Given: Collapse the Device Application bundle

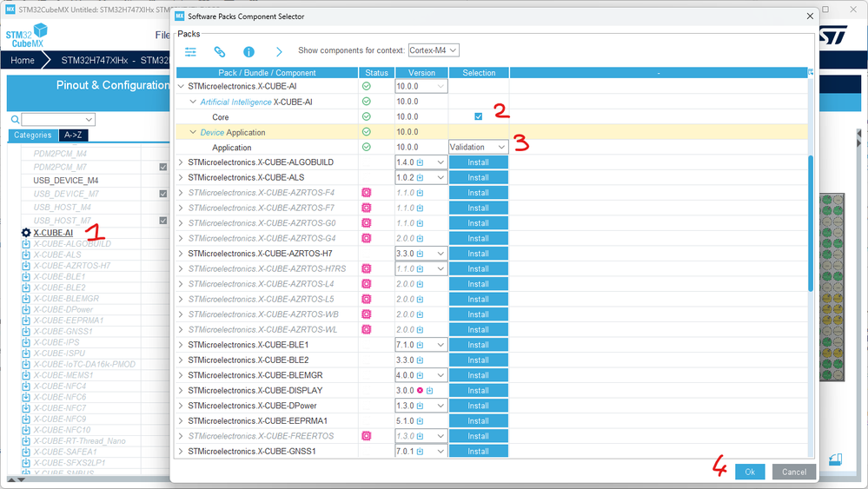Looking at the screenshot, I should coord(193,132).
